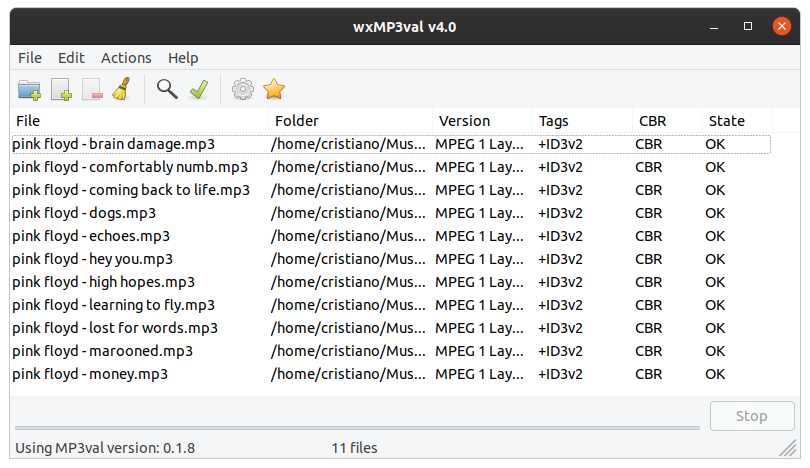Screen dimensions: 810x468
Task: Click the MPEG version cell of learning to fly.mp3
Action: pyautogui.click(x=479, y=305)
